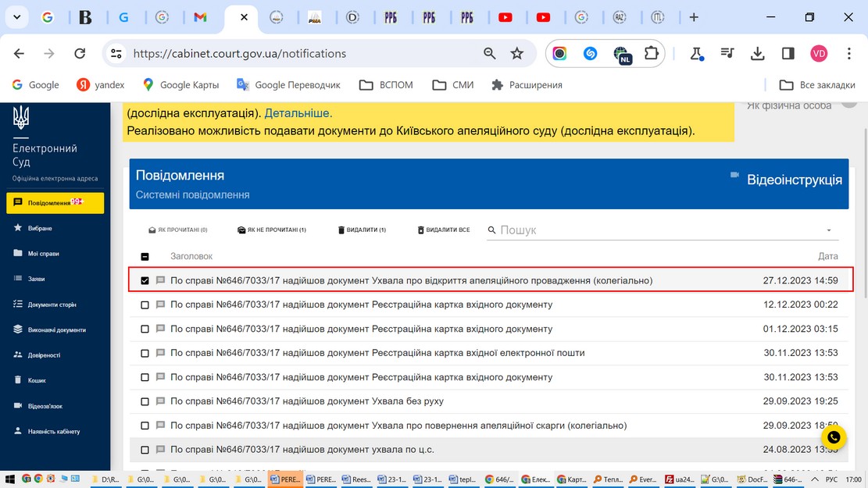Check the електронної пошти notification checkbox

[x=145, y=353]
